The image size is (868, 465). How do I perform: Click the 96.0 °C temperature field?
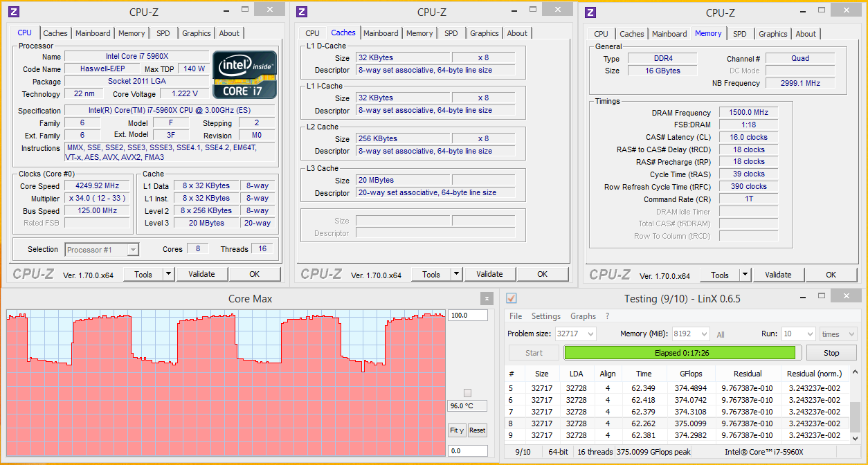(467, 406)
